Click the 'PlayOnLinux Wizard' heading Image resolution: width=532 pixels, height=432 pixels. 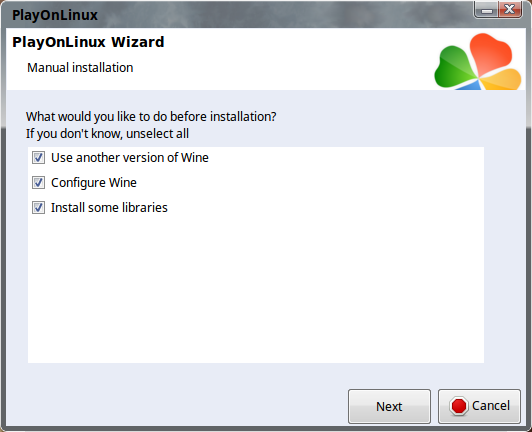click(x=88, y=42)
